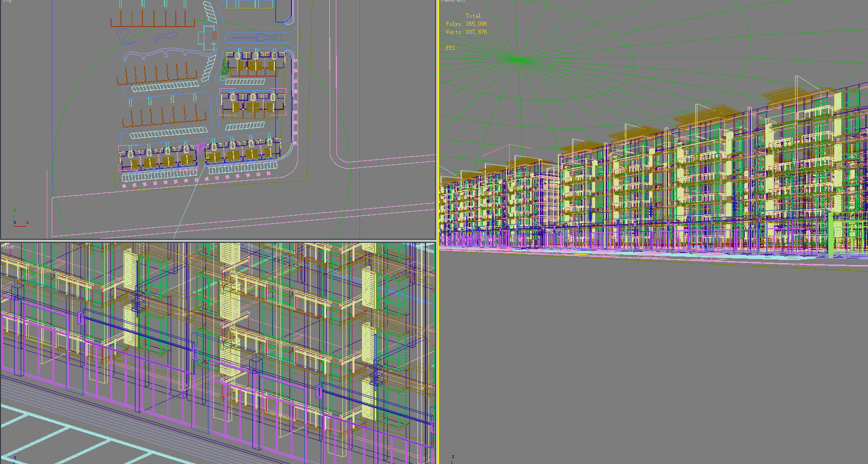Select the 'Verts: 207,876' statistics text
868x464 pixels.
(466, 32)
